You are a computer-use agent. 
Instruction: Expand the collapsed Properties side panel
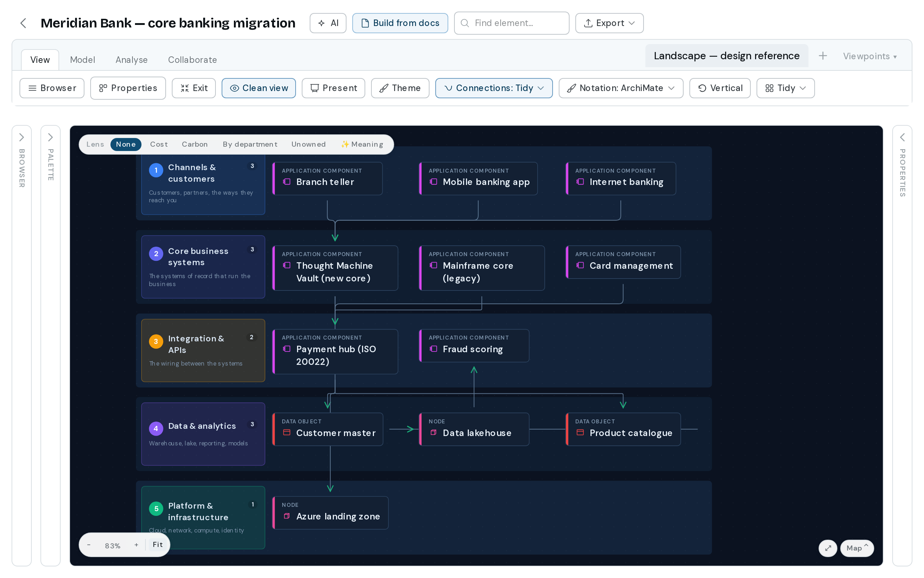(x=902, y=138)
